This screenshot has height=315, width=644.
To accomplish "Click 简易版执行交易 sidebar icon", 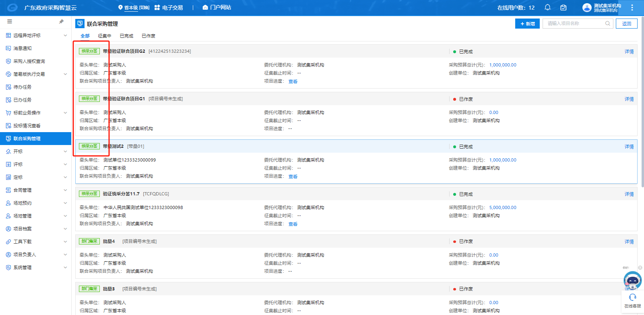I will click(x=8, y=74).
